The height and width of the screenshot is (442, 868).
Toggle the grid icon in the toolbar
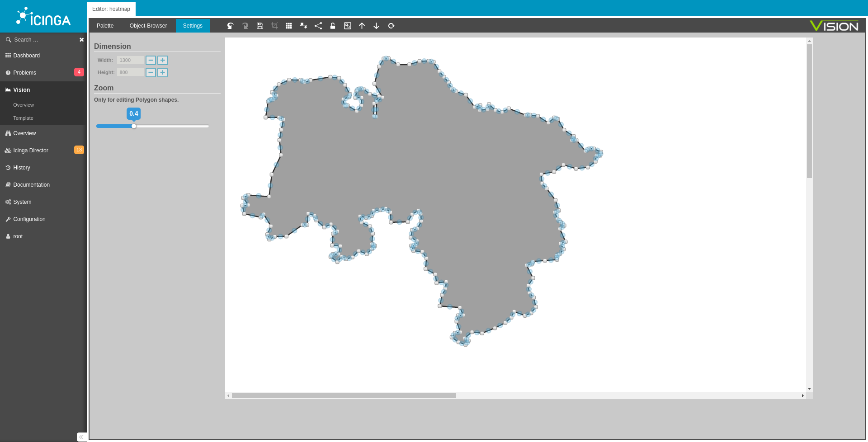pyautogui.click(x=289, y=26)
